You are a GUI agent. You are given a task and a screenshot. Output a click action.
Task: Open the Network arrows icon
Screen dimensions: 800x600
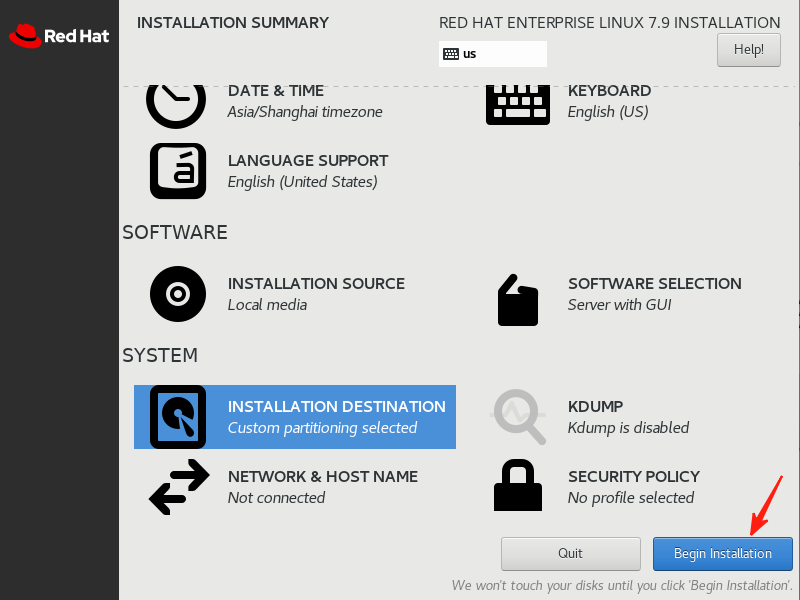point(179,487)
